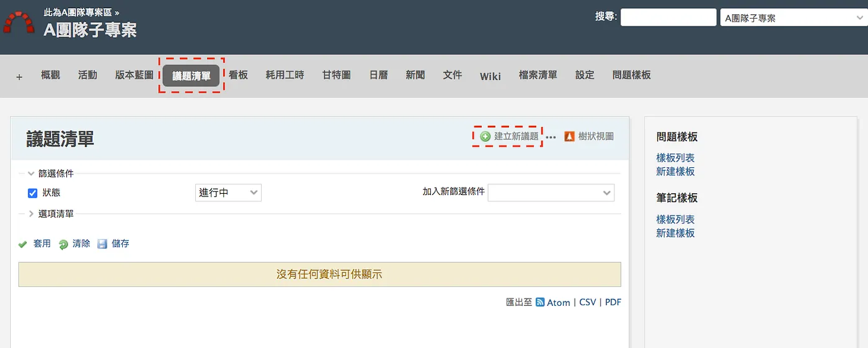The width and height of the screenshot is (868, 348).
Task: Click the 清除 clear link
Action: [81, 244]
